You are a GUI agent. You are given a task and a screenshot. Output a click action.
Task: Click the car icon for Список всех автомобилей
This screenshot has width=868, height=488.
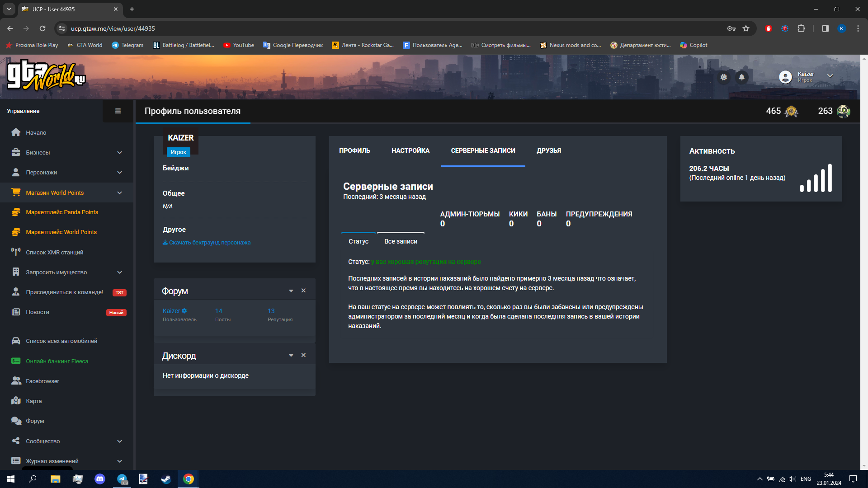[16, 341]
